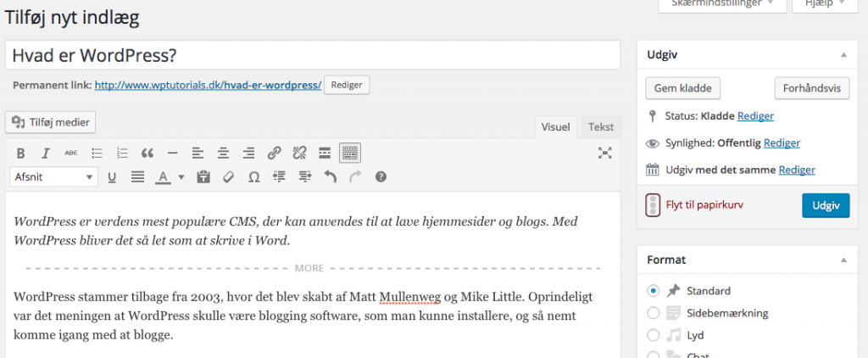The width and height of the screenshot is (868, 358).
Task: Undo the last edit
Action: click(x=330, y=177)
